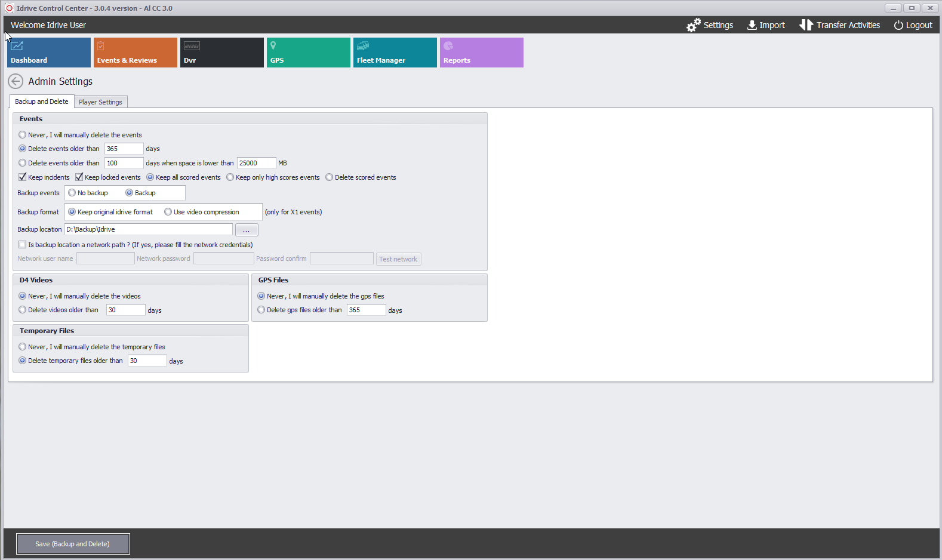Screen dimensions: 942x560
Task: Click Import in the top bar
Action: pos(766,25)
